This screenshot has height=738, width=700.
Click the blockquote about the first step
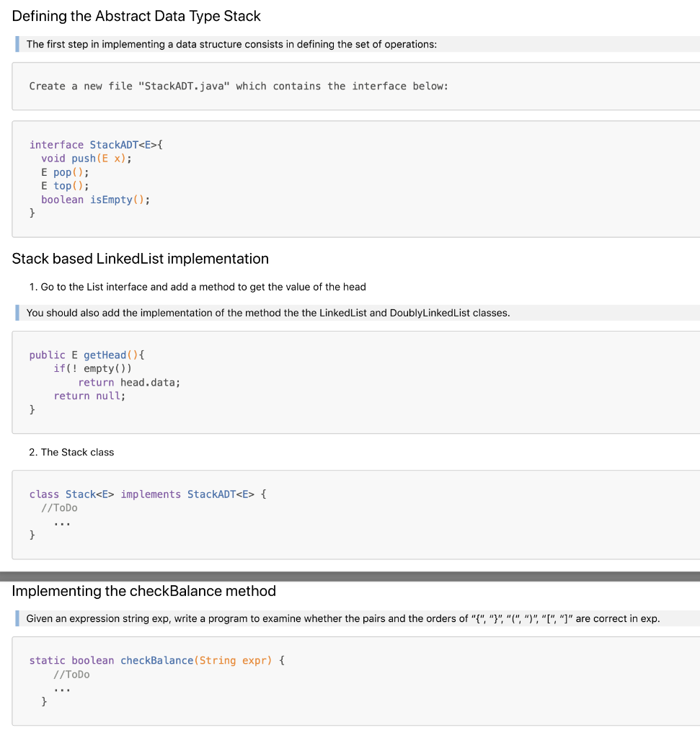click(x=358, y=44)
